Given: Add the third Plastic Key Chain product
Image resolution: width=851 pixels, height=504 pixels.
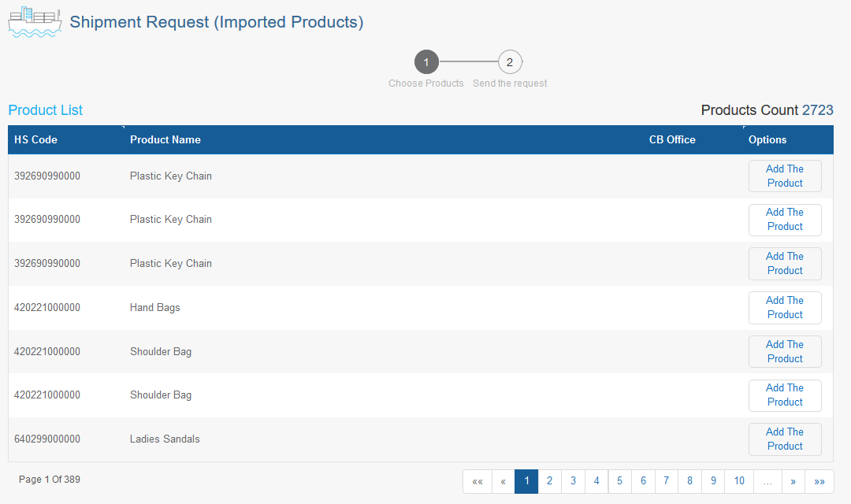Looking at the screenshot, I should [785, 264].
